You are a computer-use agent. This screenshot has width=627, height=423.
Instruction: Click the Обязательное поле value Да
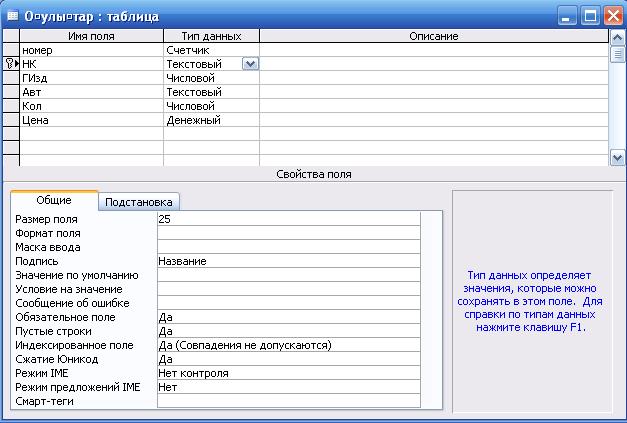288,317
